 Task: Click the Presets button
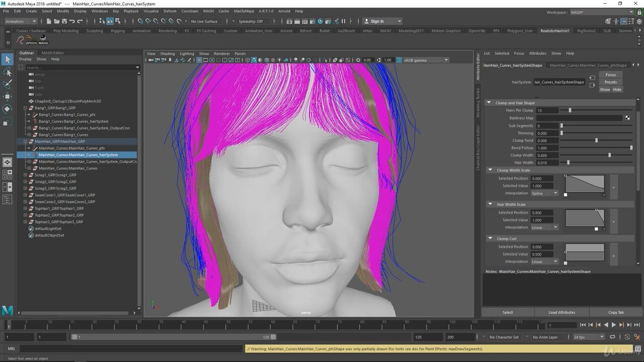(x=610, y=82)
